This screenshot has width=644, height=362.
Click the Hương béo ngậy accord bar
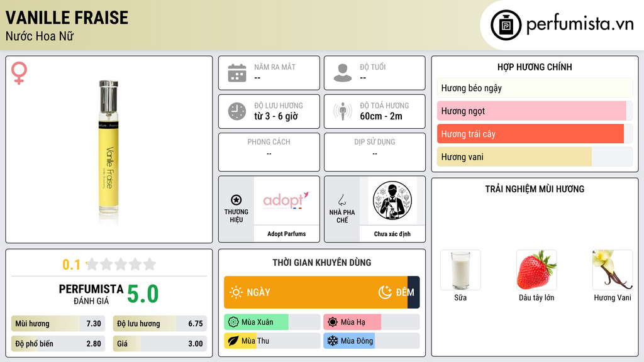pos(535,88)
